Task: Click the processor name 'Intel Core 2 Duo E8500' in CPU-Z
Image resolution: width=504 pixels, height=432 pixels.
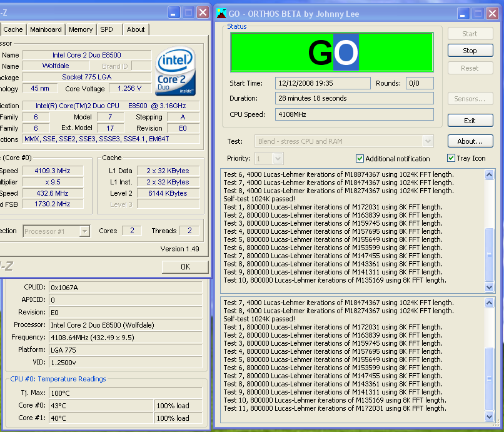Action: [87, 55]
